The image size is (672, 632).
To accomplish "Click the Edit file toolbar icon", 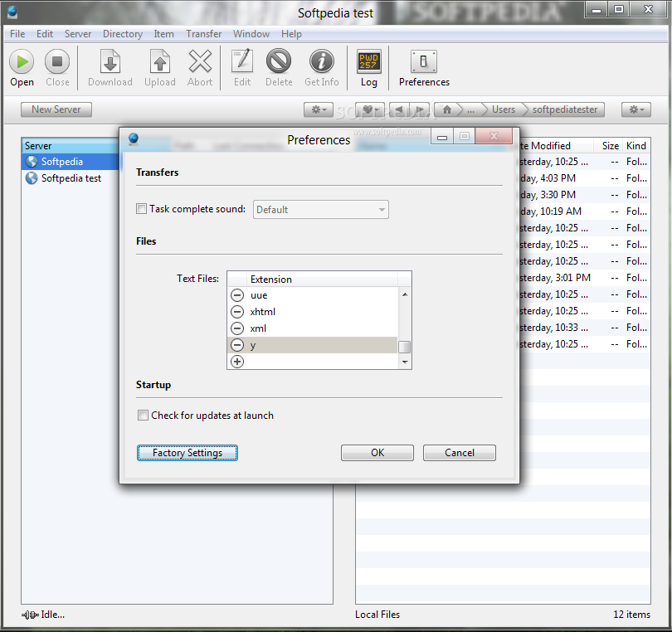I will (x=242, y=61).
